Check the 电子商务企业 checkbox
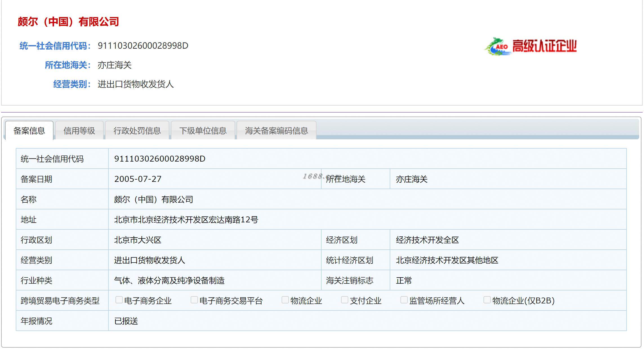The image size is (644, 351). (119, 300)
